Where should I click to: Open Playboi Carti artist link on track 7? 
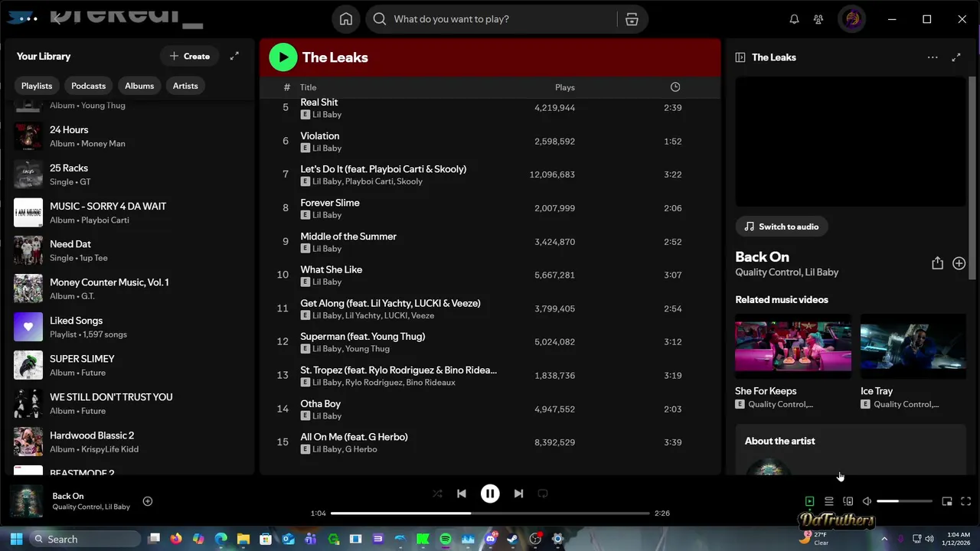(x=368, y=181)
